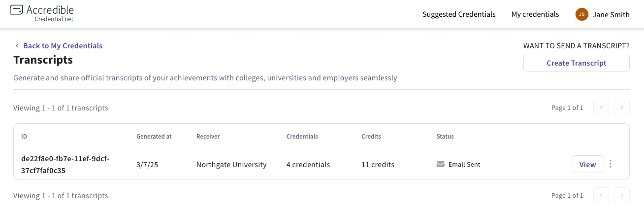Go to previous page using top arrow
Screen dimensions: 644x214
[x=601, y=107]
